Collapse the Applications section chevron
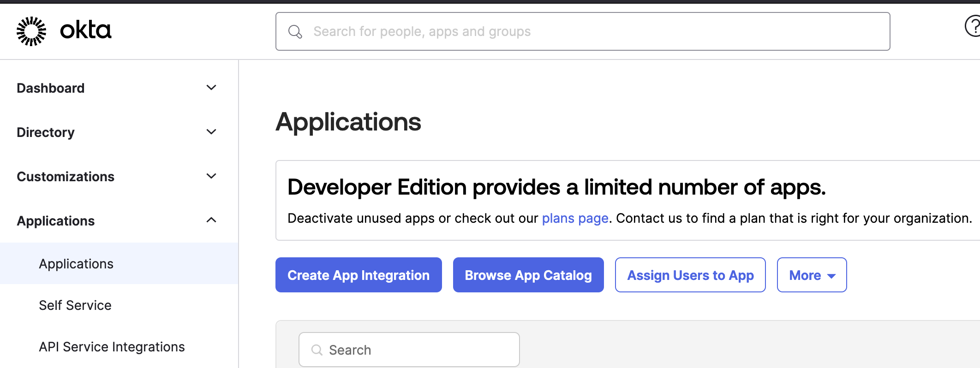The width and height of the screenshot is (980, 368). 211,220
